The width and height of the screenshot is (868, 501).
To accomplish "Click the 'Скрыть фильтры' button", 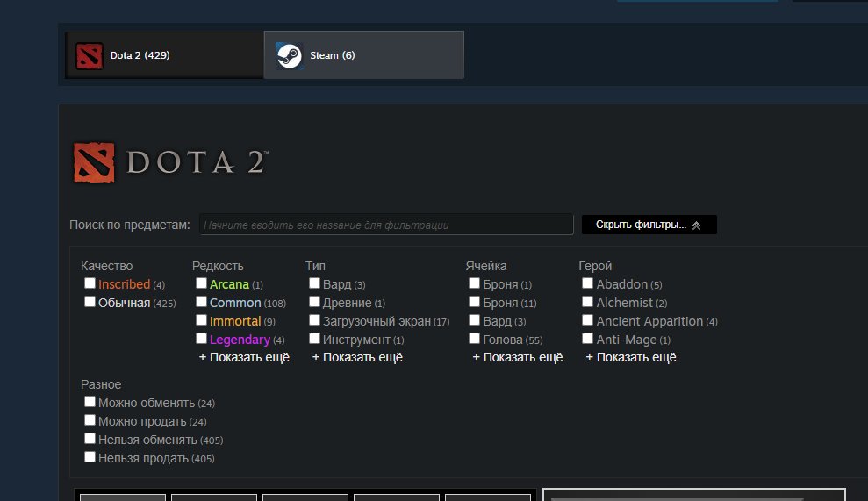I will point(649,225).
